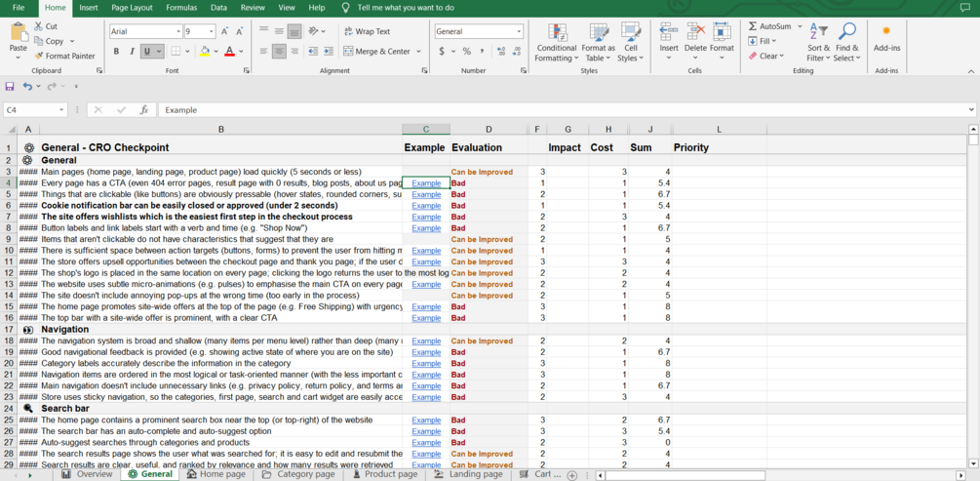Apply Accounting dollar number format
The image size is (980, 481).
[442, 52]
